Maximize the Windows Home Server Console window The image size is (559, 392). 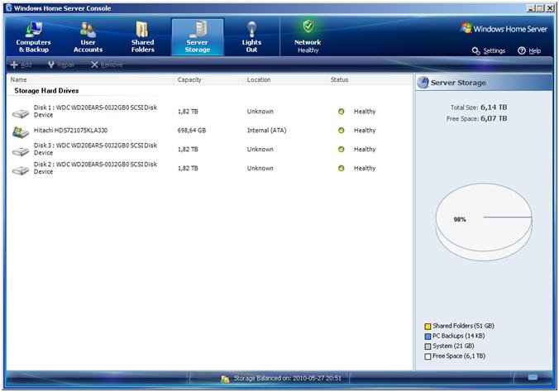[x=540, y=8]
